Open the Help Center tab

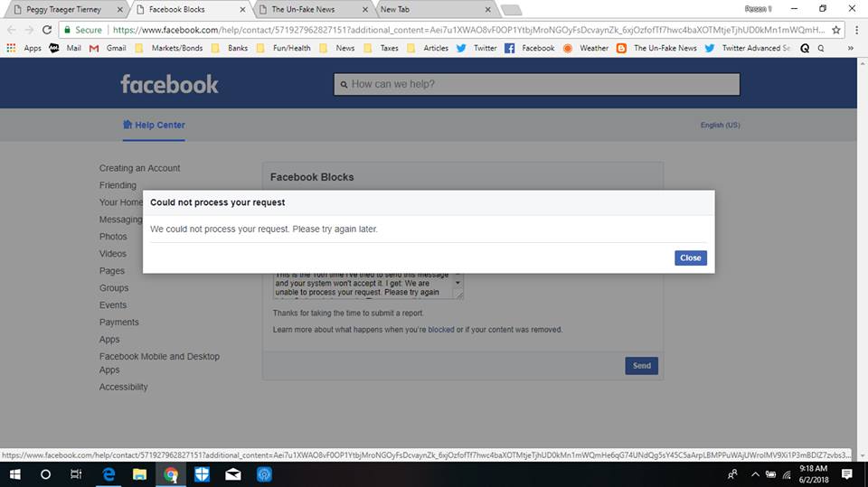click(x=154, y=125)
